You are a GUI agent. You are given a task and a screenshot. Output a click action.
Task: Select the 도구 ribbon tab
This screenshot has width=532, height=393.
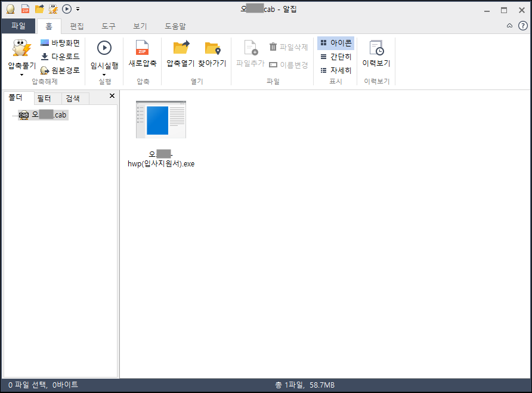click(x=109, y=26)
